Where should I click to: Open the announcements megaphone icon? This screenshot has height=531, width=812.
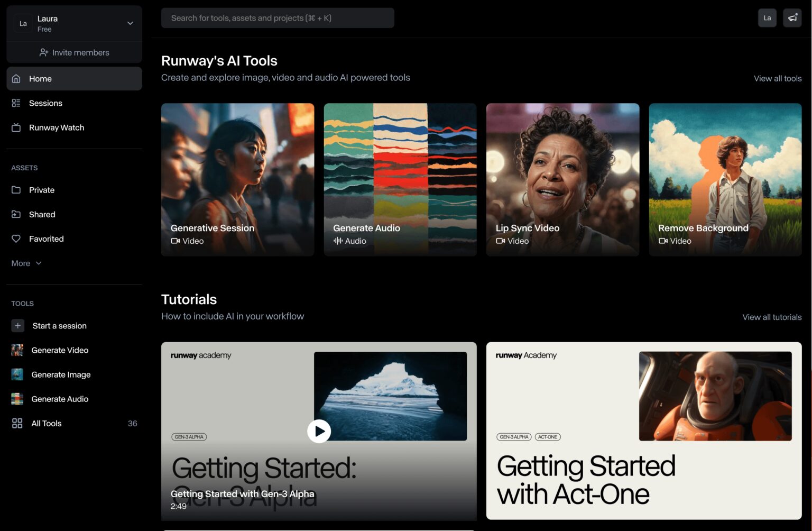pyautogui.click(x=792, y=18)
